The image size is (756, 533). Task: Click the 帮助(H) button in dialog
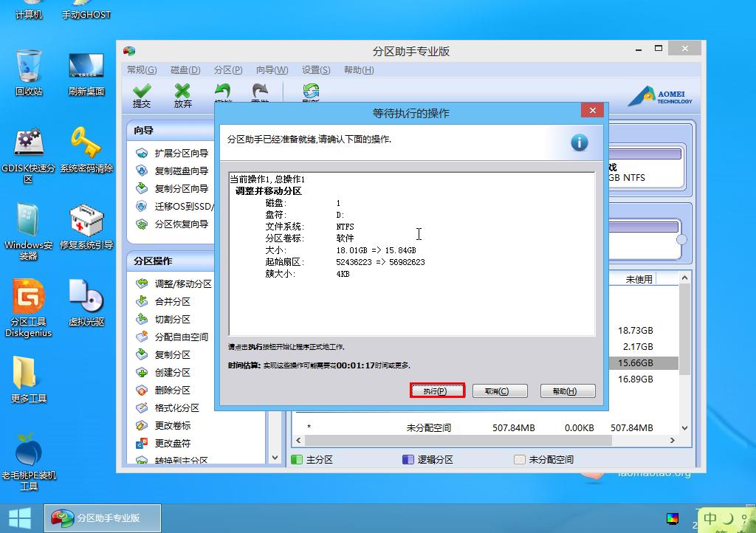point(567,391)
